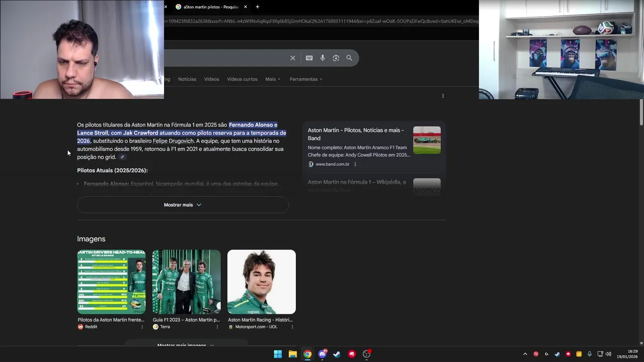Click Mostrar mais imagens button
The width and height of the screenshot is (644, 362).
click(186, 344)
